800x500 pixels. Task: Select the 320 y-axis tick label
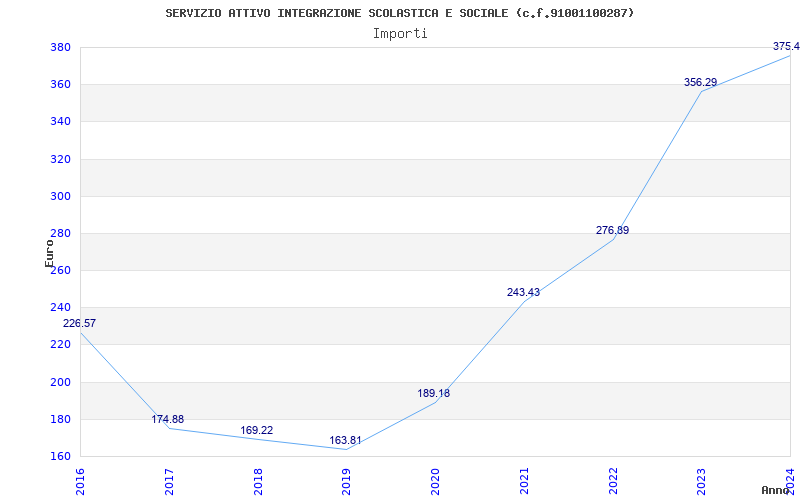point(60,159)
